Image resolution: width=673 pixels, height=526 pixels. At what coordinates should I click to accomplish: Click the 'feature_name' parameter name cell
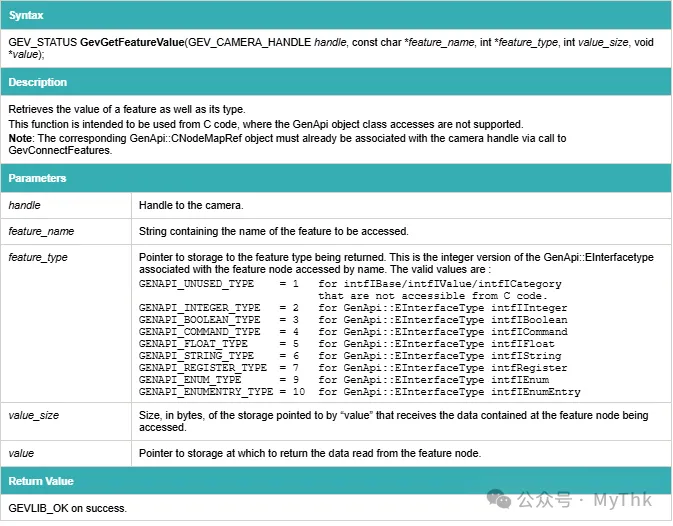66,231
